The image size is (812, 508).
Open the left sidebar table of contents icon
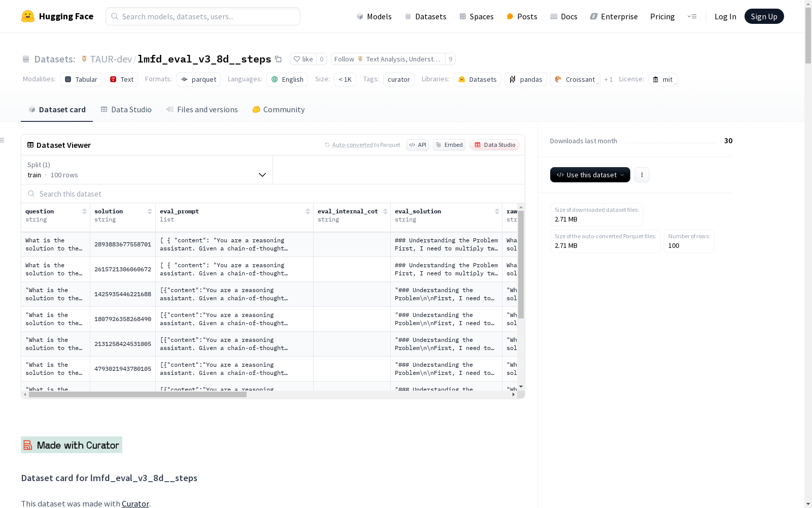(x=3, y=140)
